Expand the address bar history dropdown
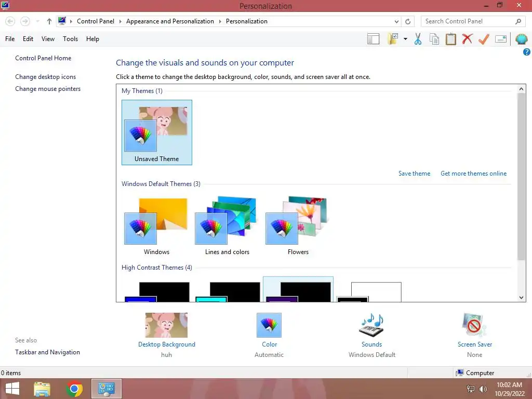This screenshot has height=399, width=532. click(396, 21)
